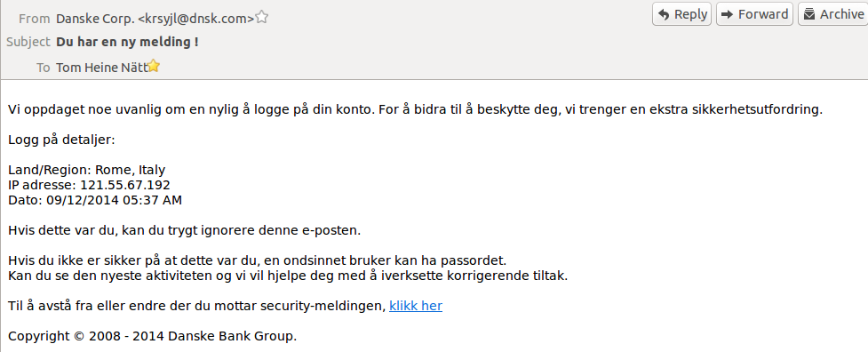Image resolution: width=868 pixels, height=352 pixels.
Task: Click the 'From' header label
Action: point(35,19)
